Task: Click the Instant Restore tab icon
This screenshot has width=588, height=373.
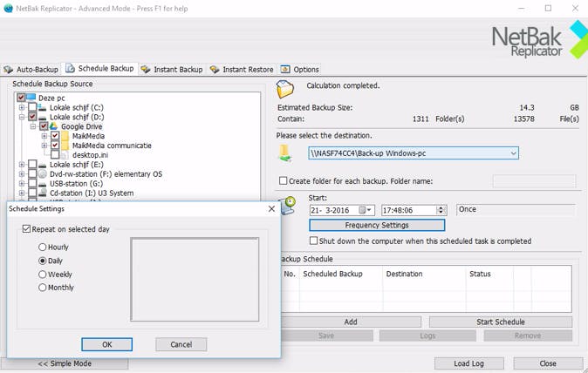Action: coord(215,69)
